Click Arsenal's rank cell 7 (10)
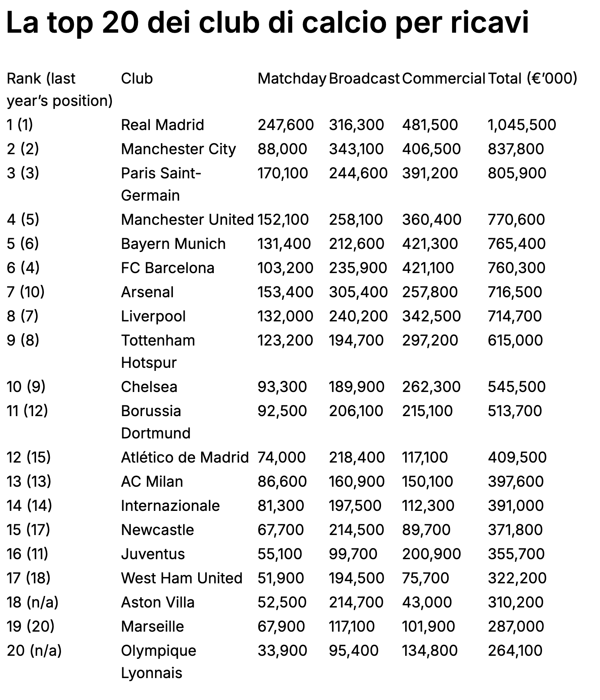Image resolution: width=600 pixels, height=700 pixels. pos(26,292)
